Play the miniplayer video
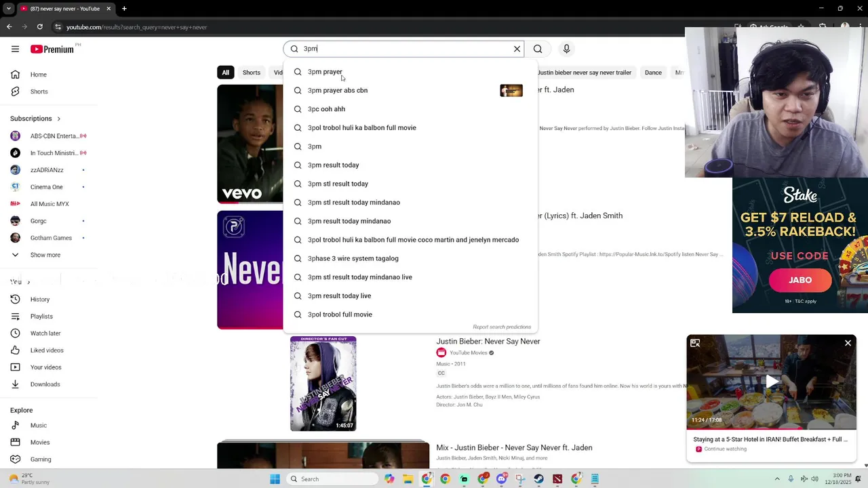Screen dimensions: 868x488 click(x=772, y=382)
